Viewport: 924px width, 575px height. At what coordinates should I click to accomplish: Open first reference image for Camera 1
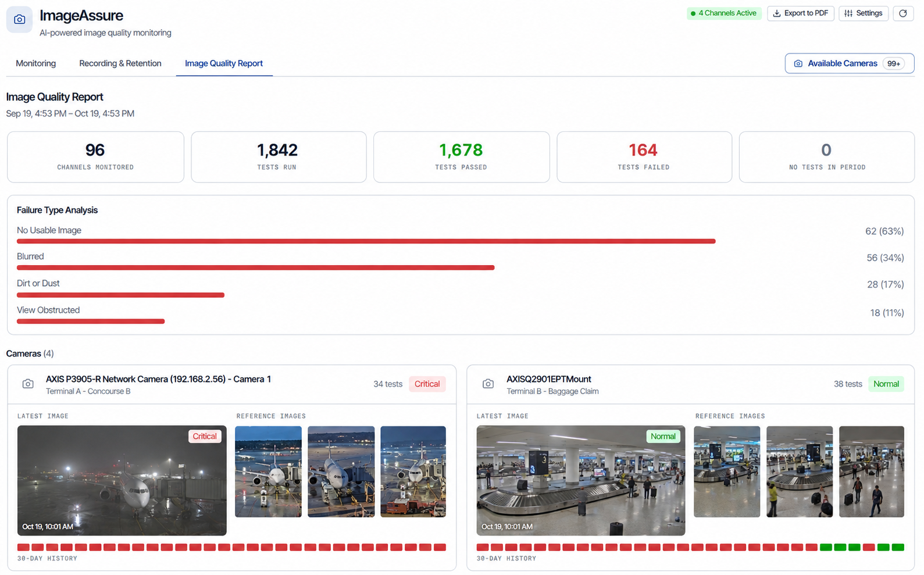pos(268,472)
